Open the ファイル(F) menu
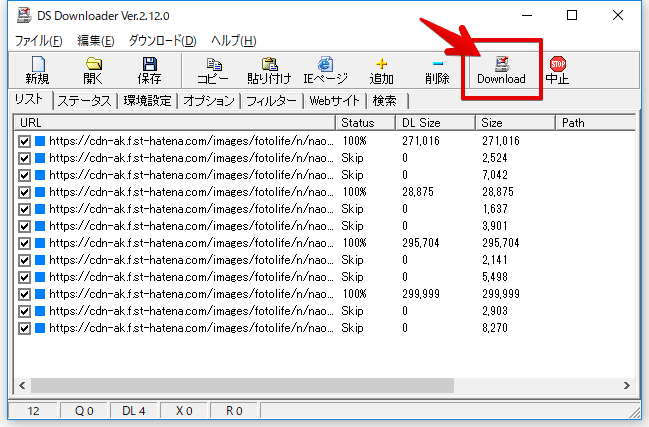649x427 pixels. click(38, 41)
